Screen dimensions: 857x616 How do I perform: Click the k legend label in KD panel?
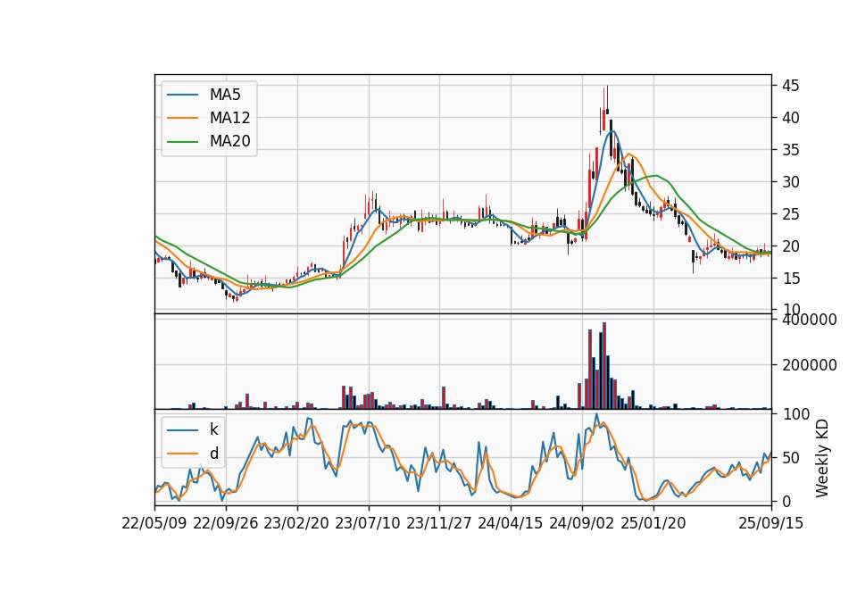[213, 429]
